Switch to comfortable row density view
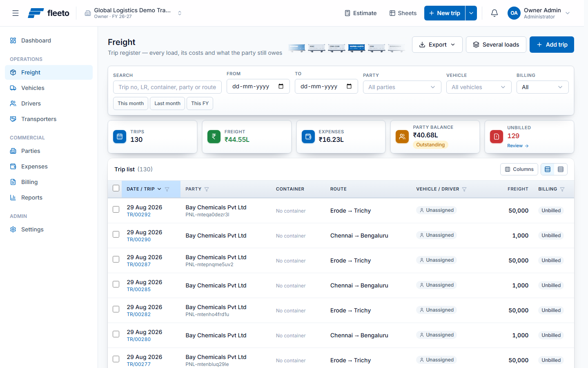588x368 pixels. [x=548, y=169]
